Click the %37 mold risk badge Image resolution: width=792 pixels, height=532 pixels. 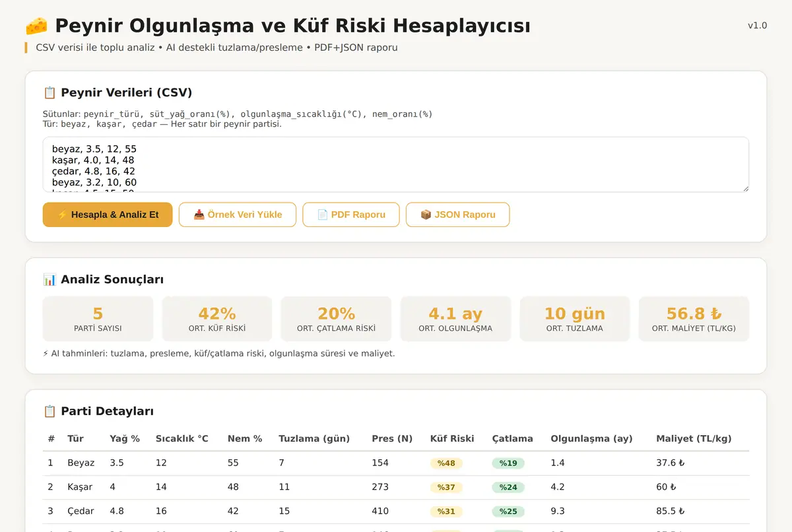(446, 487)
